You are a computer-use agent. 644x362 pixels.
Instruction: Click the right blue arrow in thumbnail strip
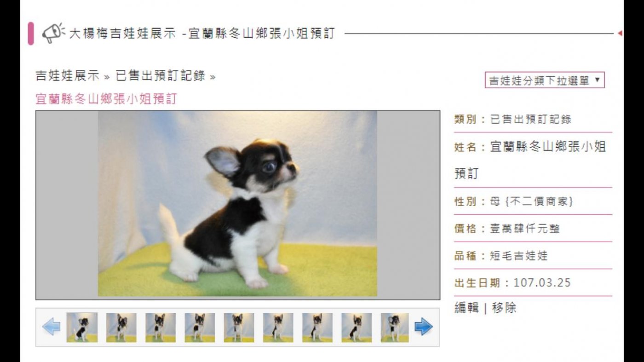pyautogui.click(x=423, y=328)
